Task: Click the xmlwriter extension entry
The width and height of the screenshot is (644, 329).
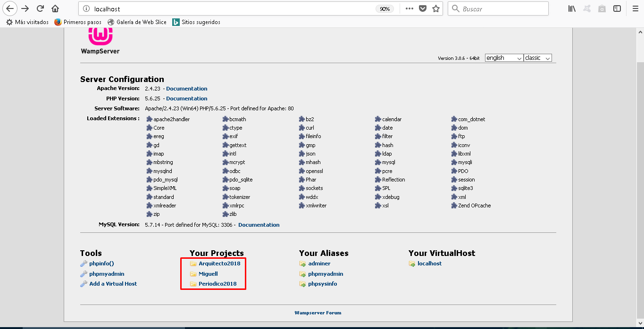Action: pos(313,206)
